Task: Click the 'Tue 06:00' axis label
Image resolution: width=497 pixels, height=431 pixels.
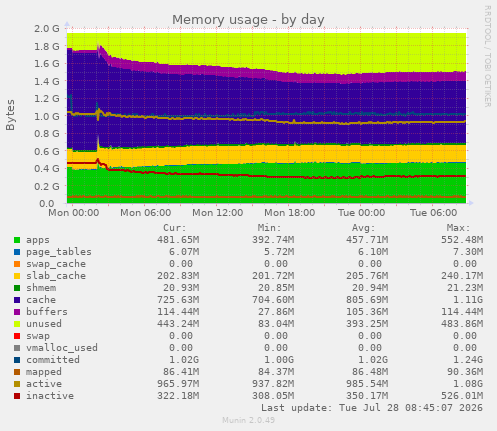Action: [x=434, y=213]
